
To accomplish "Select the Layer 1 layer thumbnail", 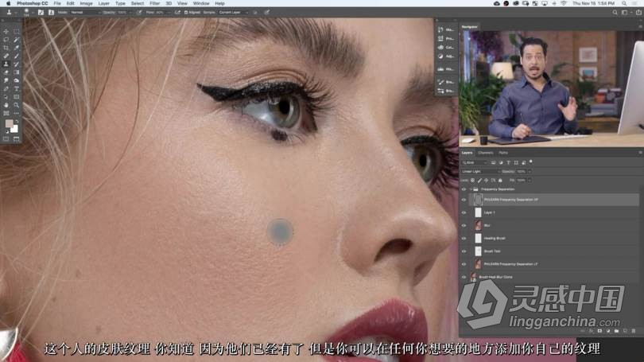I will (x=478, y=212).
